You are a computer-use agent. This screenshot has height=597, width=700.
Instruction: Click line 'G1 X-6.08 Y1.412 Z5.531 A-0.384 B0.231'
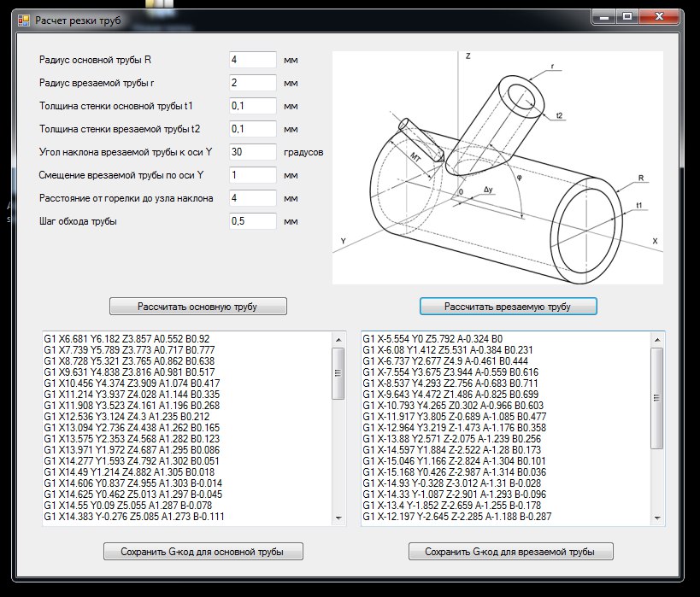click(448, 350)
